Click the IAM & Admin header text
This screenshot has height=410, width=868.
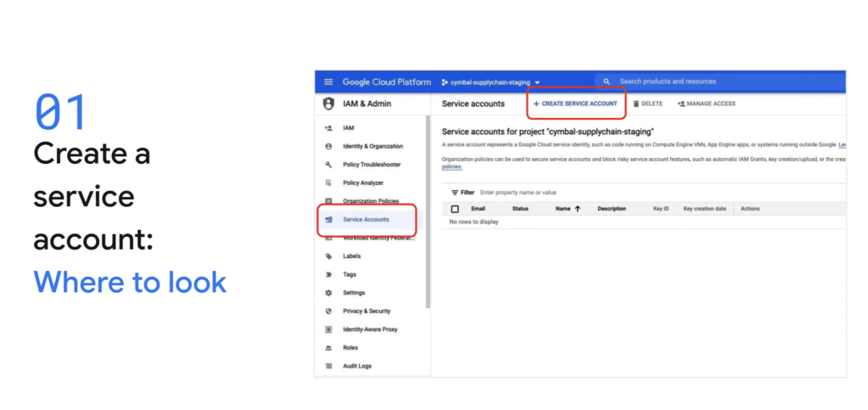[367, 104]
